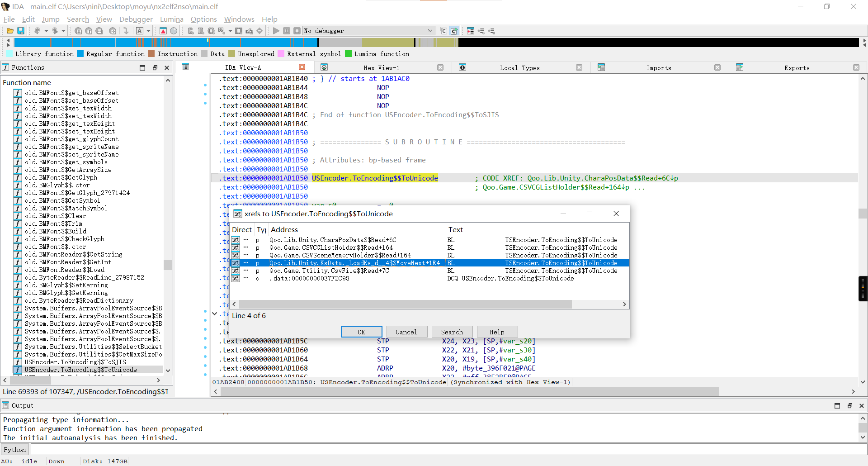Viewport: 868px width, 466px height.
Task: Open the jump back history dropdown
Action: [x=46, y=31]
